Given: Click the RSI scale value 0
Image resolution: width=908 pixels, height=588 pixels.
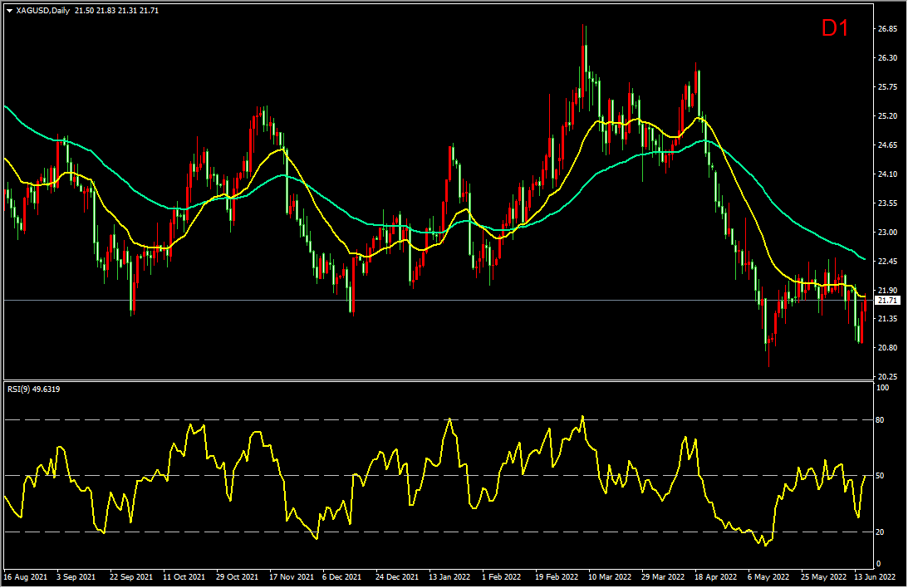Looking at the screenshot, I should pos(878,564).
